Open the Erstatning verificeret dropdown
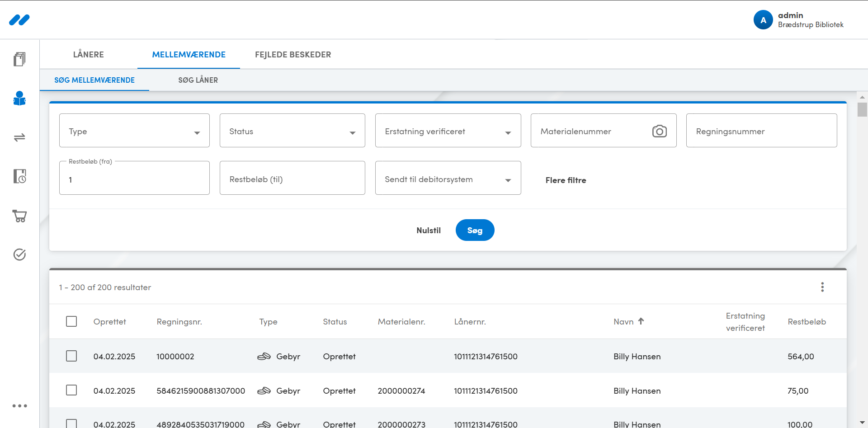868x428 pixels. click(x=448, y=131)
